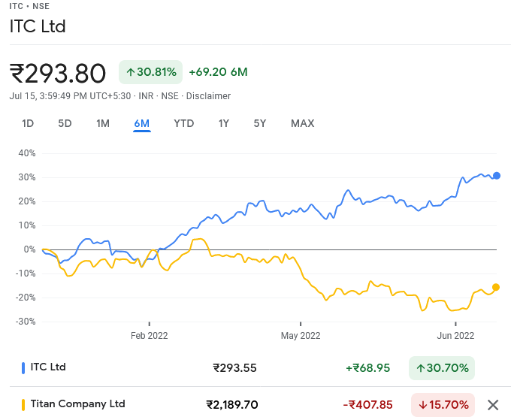Click the yellow Titan legend color bar

[23, 404]
